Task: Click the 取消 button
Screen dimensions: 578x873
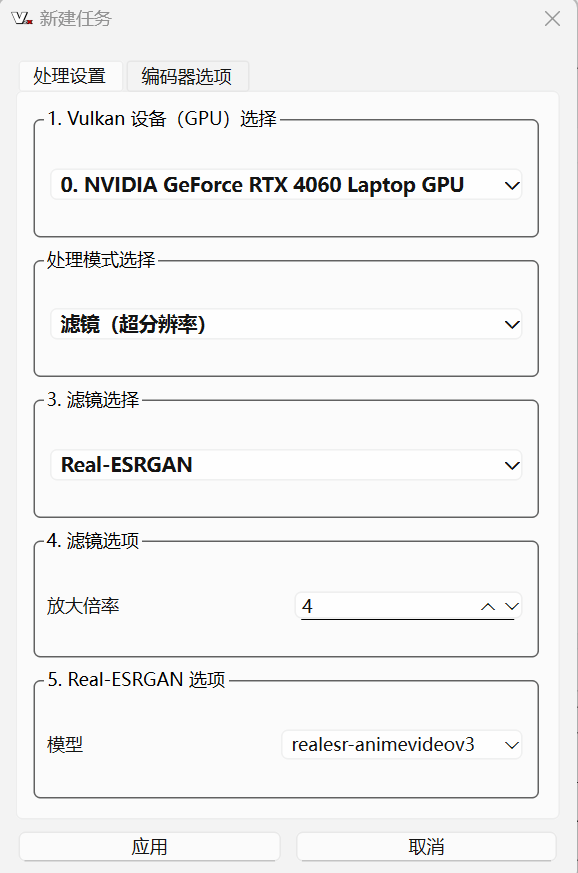Action: tap(427, 847)
